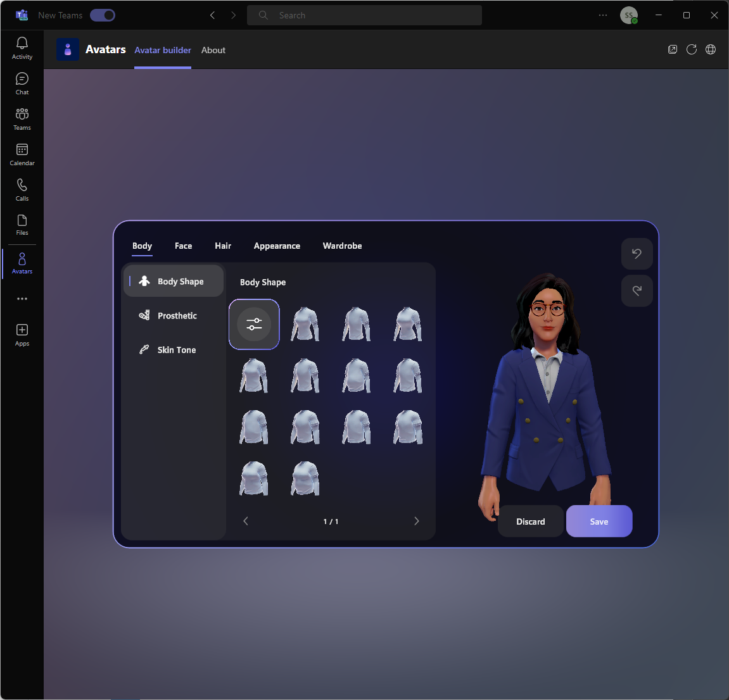Go to previous body shape page

coord(246,521)
